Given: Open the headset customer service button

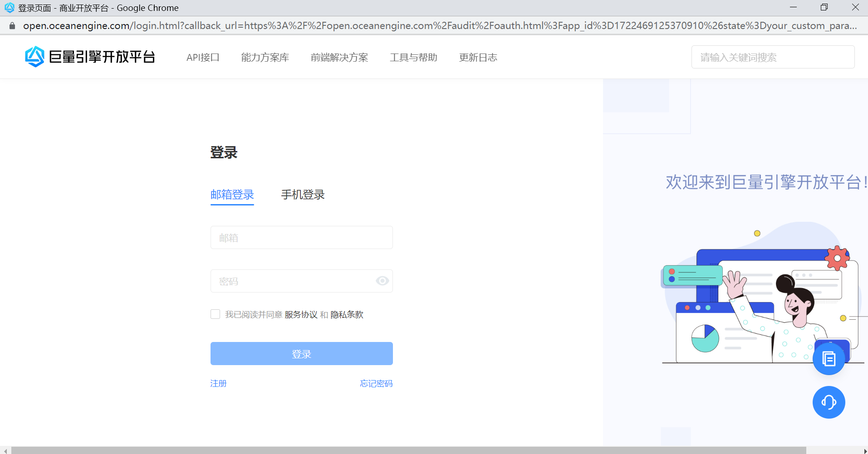Looking at the screenshot, I should pyautogui.click(x=829, y=402).
